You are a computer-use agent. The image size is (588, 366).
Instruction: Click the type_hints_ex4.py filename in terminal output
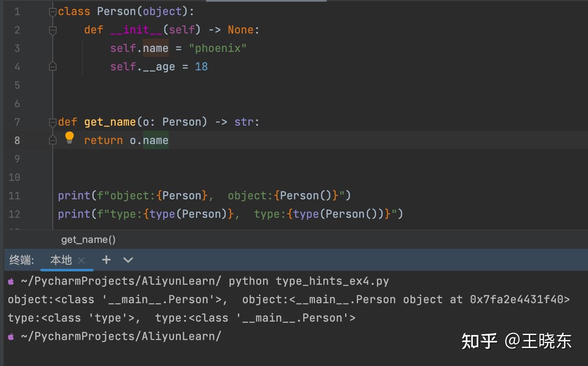333,281
